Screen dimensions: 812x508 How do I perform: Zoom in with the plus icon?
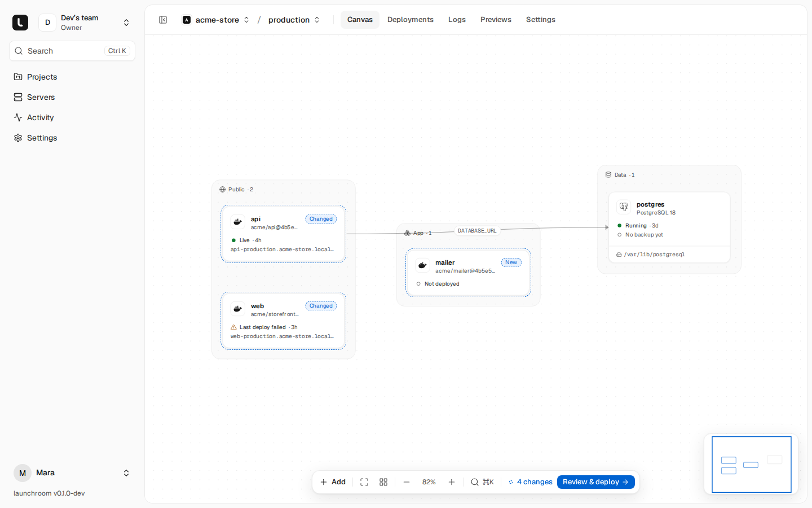click(x=452, y=482)
